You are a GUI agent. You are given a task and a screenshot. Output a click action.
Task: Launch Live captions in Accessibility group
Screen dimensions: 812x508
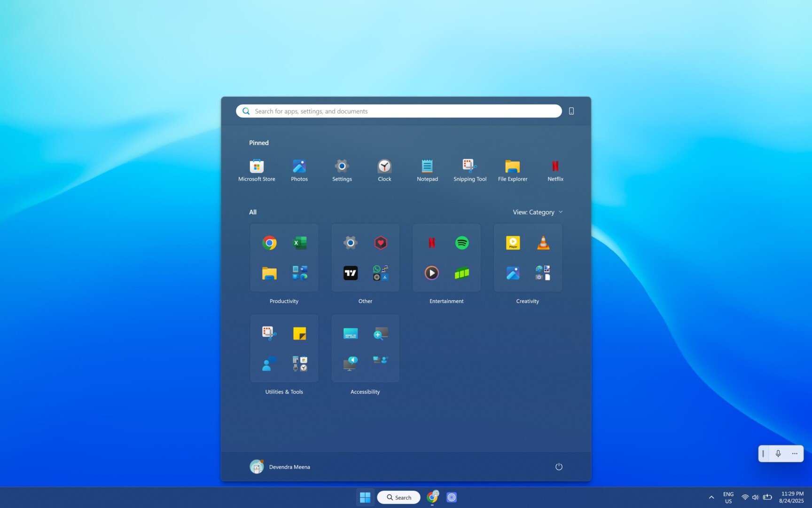click(351, 333)
